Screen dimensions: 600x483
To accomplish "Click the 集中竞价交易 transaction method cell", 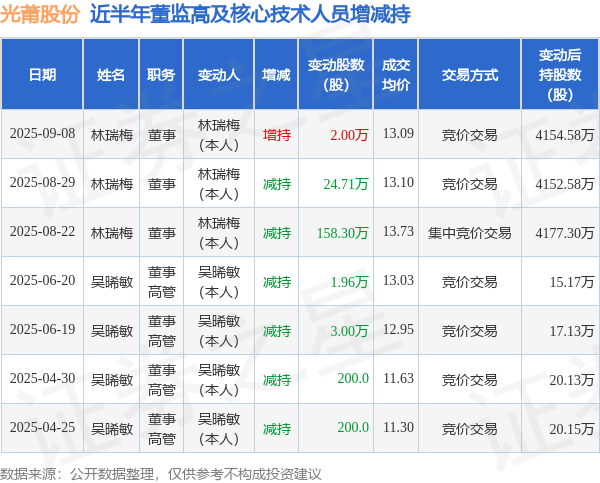I will (470, 233).
